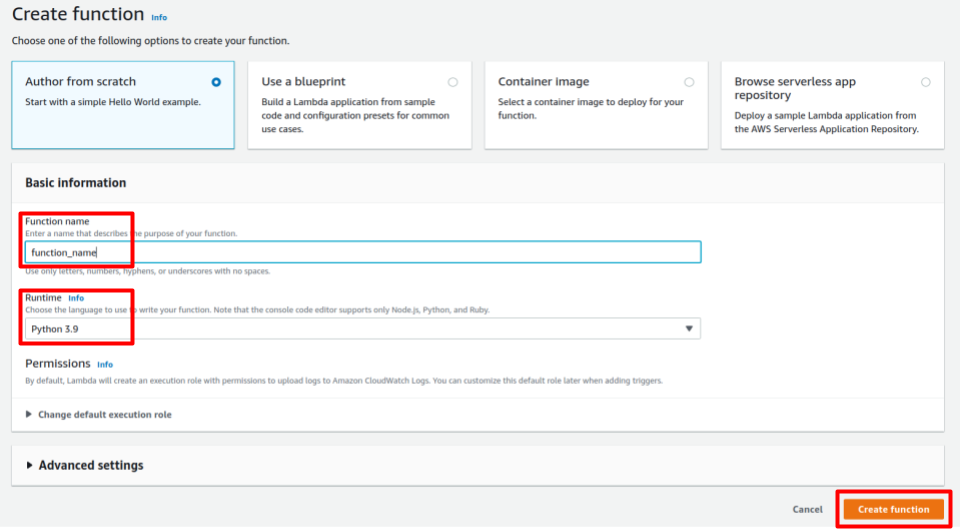This screenshot has height=530, width=960.
Task: Click the Author from scratch card title
Action: (80, 82)
